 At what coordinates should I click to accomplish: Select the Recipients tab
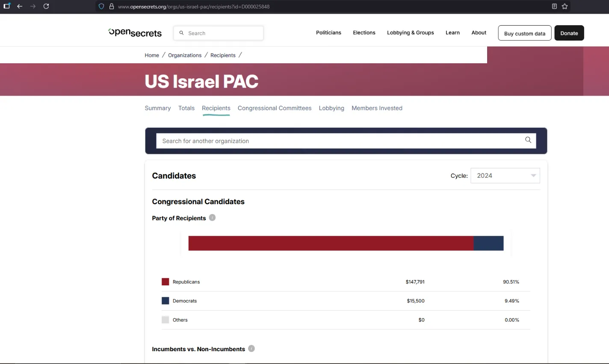(x=216, y=109)
